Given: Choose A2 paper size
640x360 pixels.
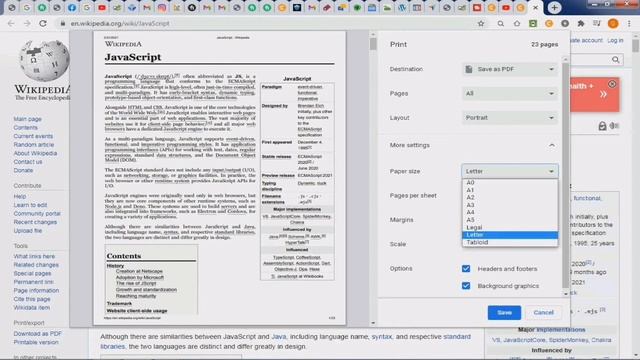Looking at the screenshot, I should [510, 197].
